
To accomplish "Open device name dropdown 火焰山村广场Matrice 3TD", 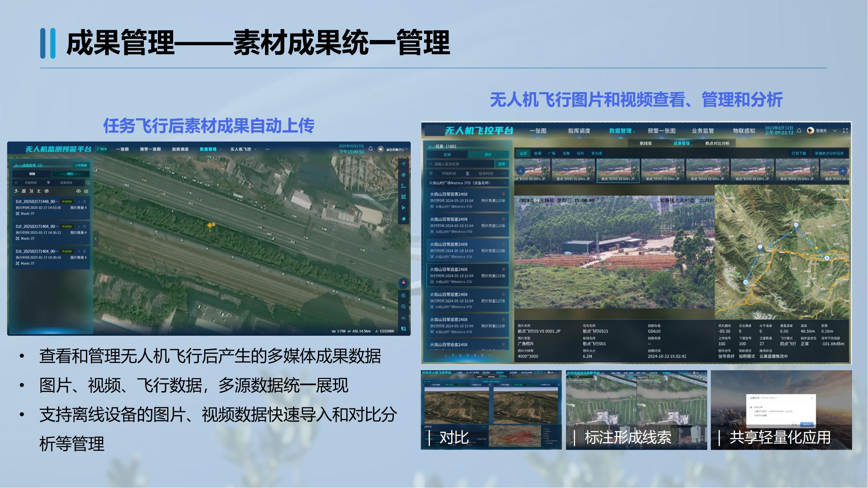I will pos(467,183).
